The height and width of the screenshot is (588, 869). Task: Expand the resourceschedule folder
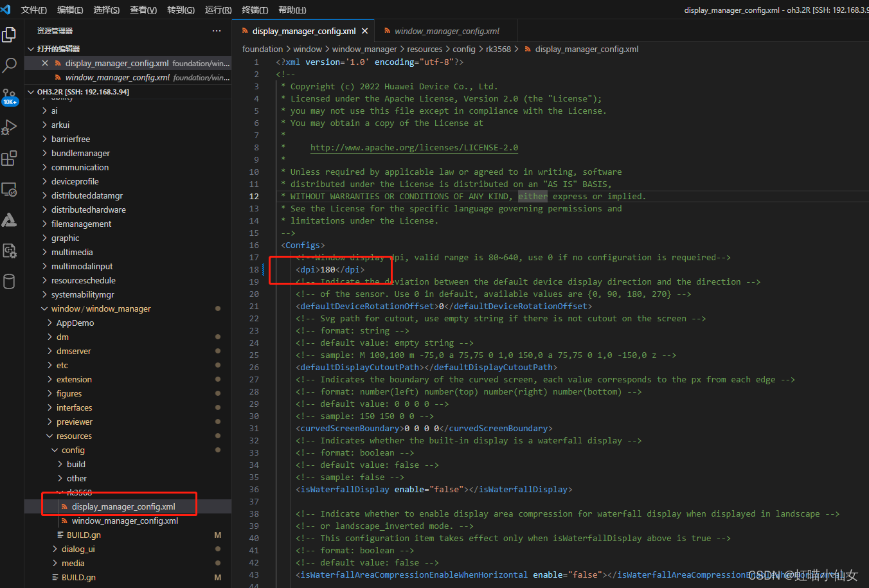pyautogui.click(x=83, y=280)
